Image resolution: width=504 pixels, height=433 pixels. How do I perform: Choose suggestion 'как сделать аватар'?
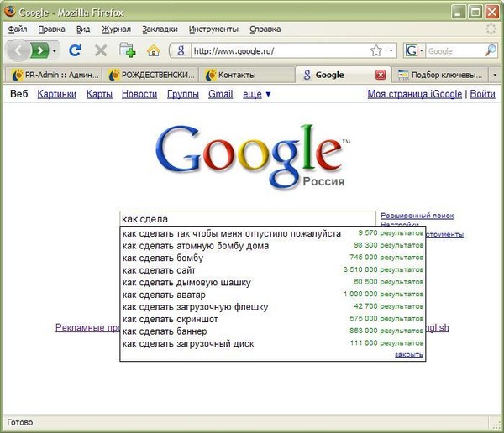pyautogui.click(x=272, y=295)
